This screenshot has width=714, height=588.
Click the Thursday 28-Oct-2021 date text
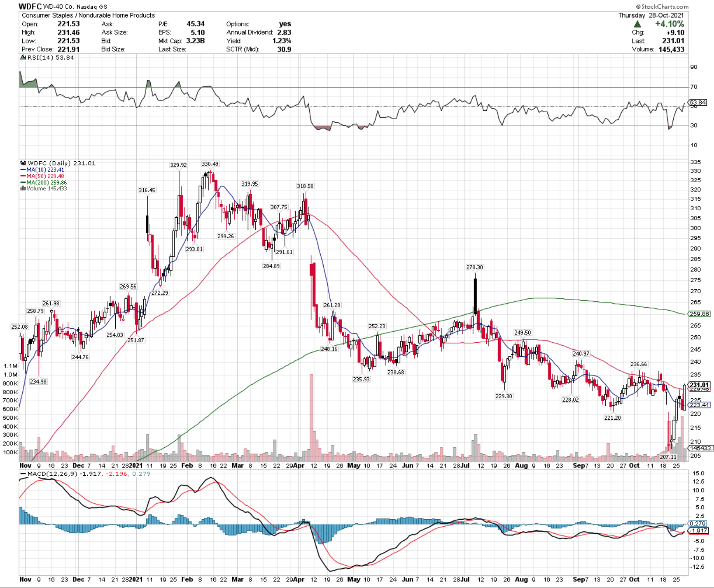pos(651,15)
